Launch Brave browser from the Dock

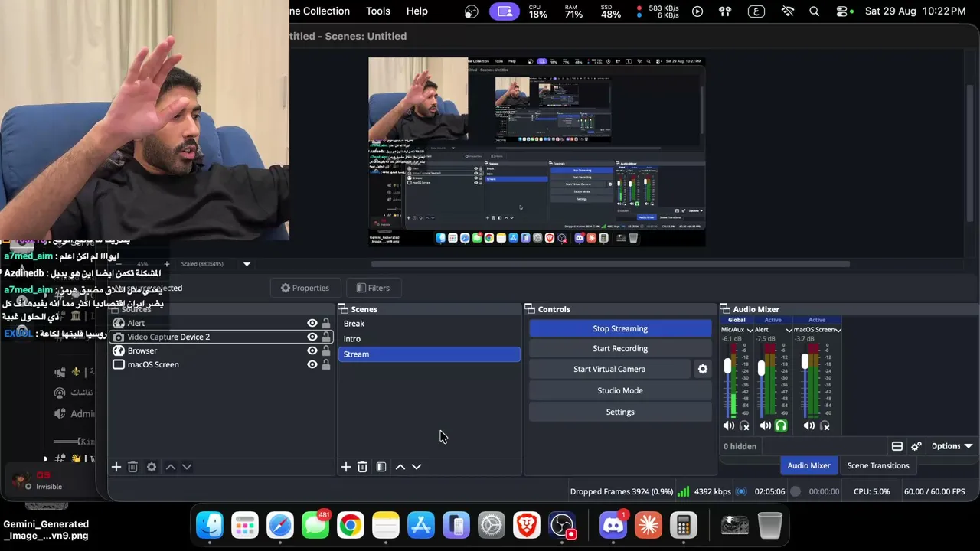[x=527, y=525]
